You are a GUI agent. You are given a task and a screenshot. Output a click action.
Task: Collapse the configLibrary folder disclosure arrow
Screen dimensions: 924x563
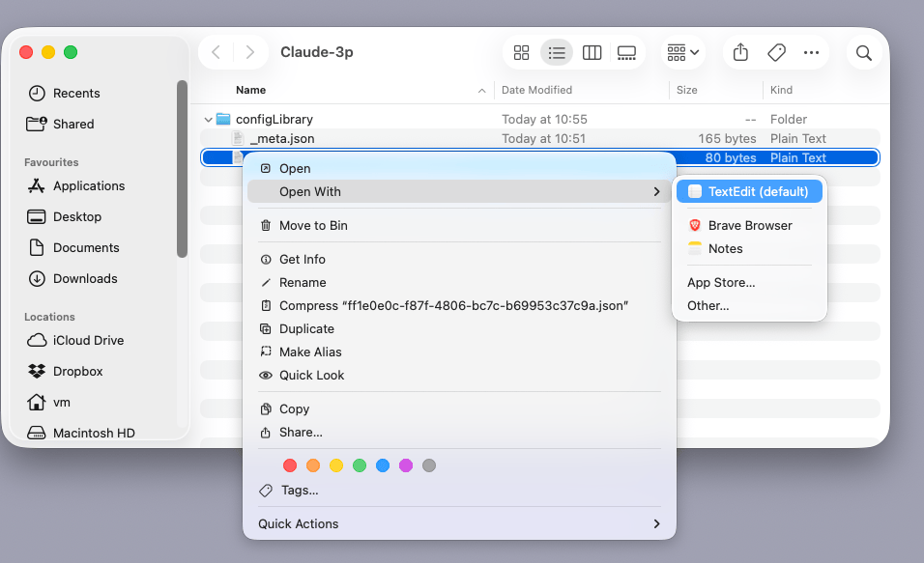pos(208,120)
